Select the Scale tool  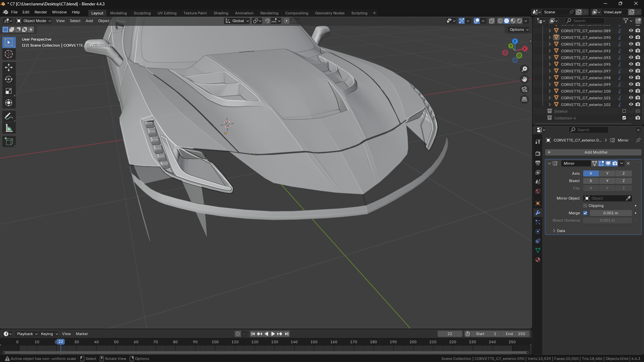click(x=9, y=91)
